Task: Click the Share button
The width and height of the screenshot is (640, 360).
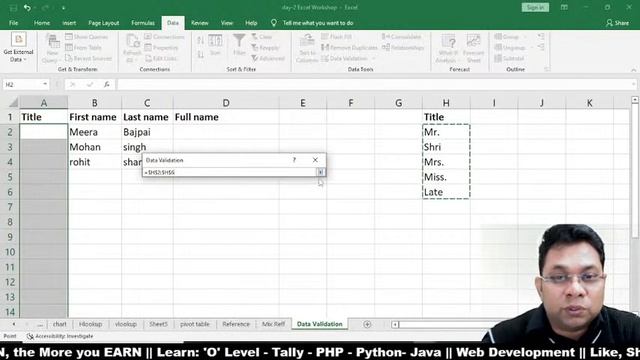Action: (x=618, y=23)
